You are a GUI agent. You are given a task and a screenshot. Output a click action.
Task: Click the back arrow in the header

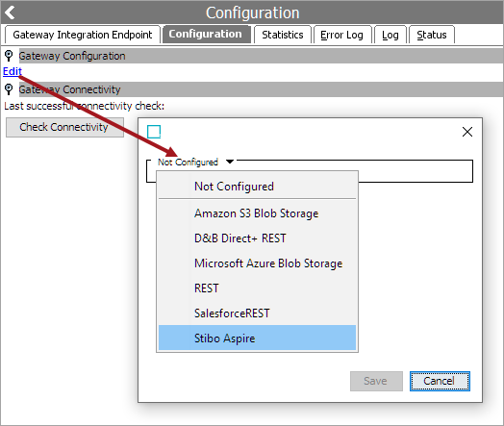pos(10,13)
